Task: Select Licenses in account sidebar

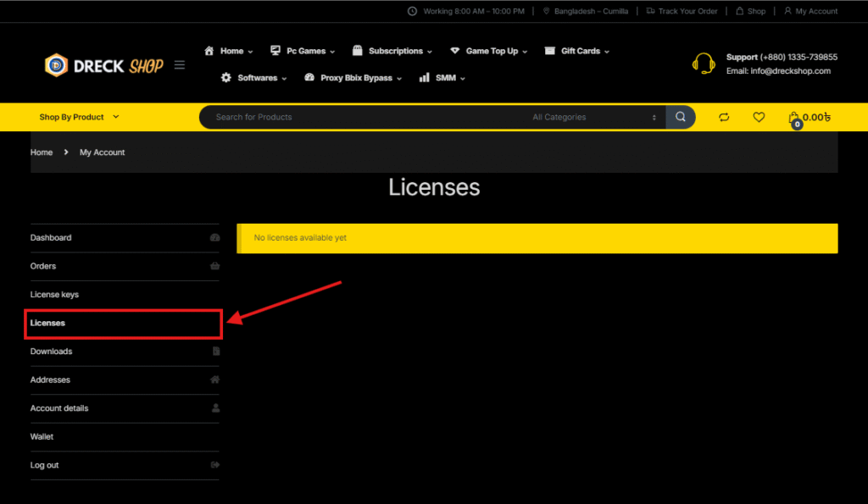Action: [124, 324]
